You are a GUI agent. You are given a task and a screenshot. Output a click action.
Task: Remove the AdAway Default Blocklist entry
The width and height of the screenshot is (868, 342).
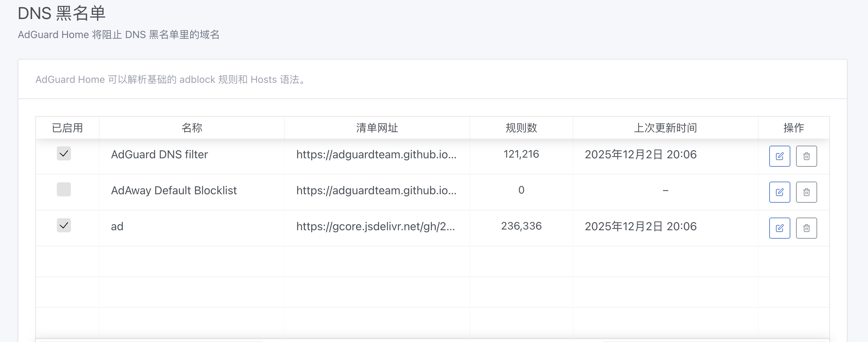tap(806, 192)
